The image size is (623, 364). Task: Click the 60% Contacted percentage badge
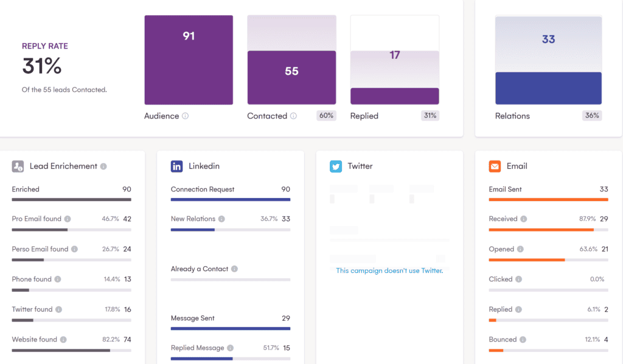click(326, 115)
